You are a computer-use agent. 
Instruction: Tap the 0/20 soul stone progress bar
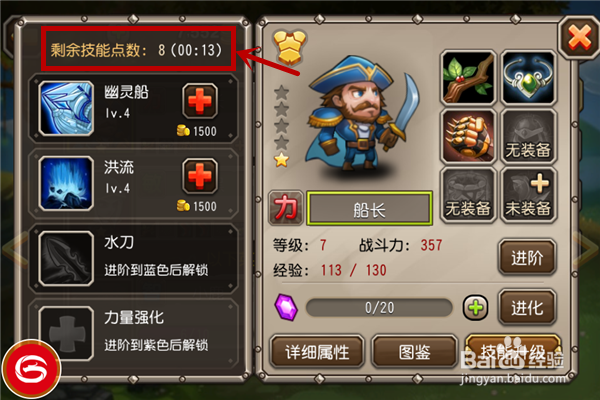coord(379,308)
